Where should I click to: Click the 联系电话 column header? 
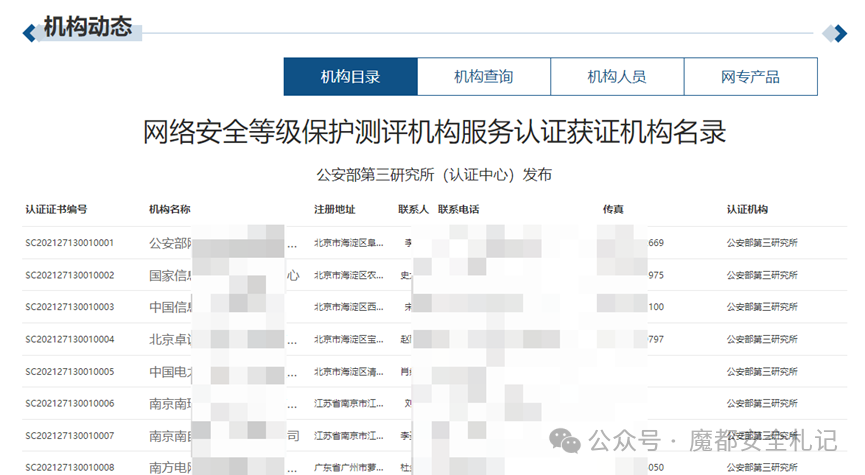coord(459,209)
